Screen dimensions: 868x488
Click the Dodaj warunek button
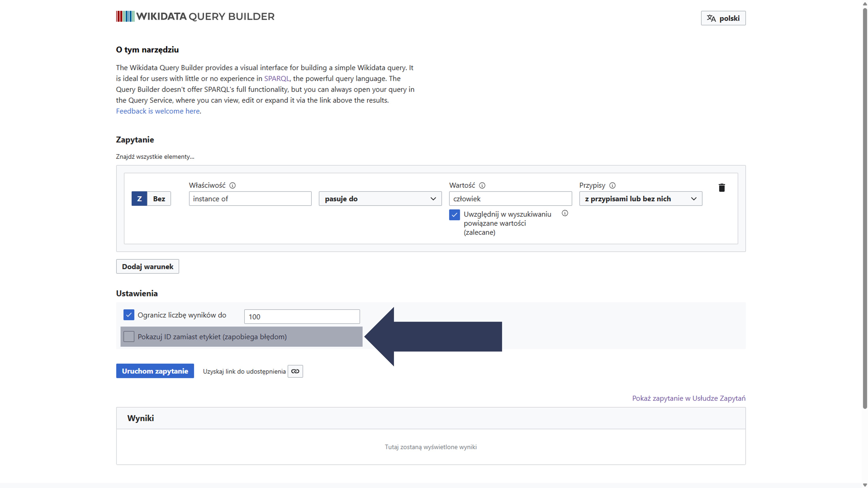click(147, 267)
